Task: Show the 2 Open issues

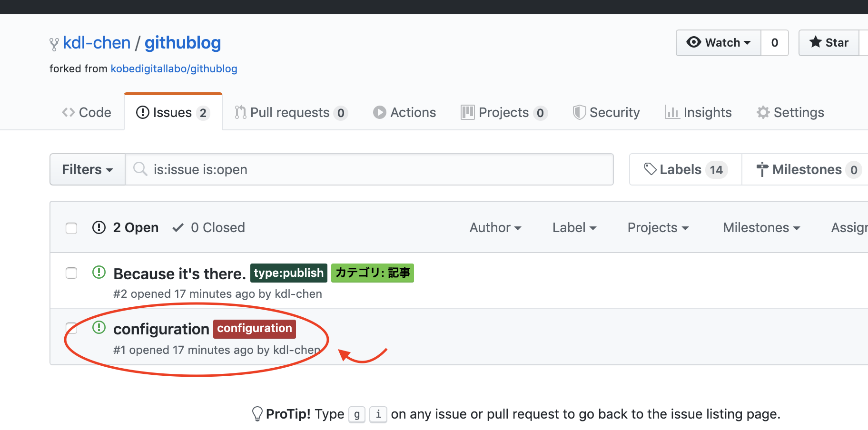Action: [x=126, y=227]
